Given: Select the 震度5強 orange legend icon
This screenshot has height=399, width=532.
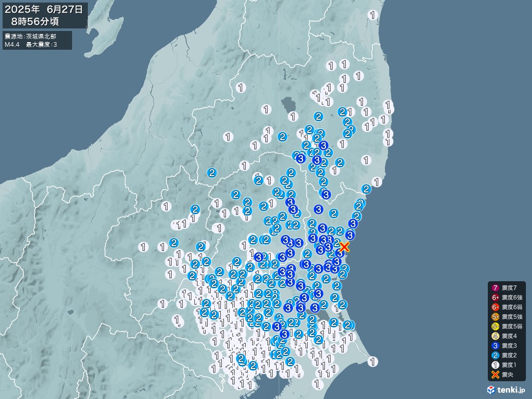Looking at the screenshot, I should pyautogui.click(x=495, y=317).
